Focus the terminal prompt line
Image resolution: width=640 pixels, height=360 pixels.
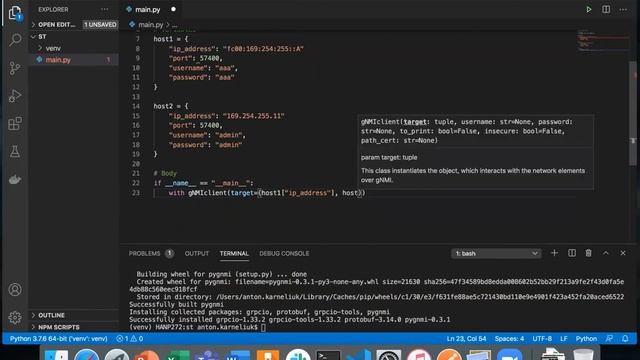[197, 327]
